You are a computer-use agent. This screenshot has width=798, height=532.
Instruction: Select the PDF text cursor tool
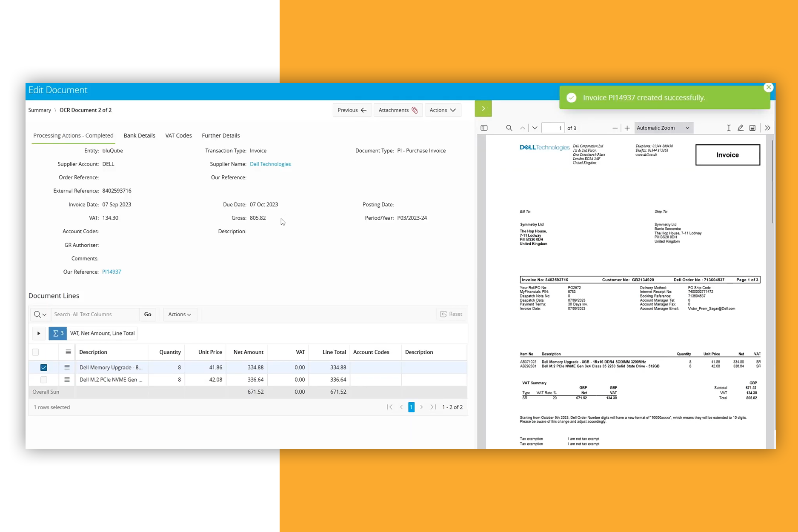pos(729,128)
